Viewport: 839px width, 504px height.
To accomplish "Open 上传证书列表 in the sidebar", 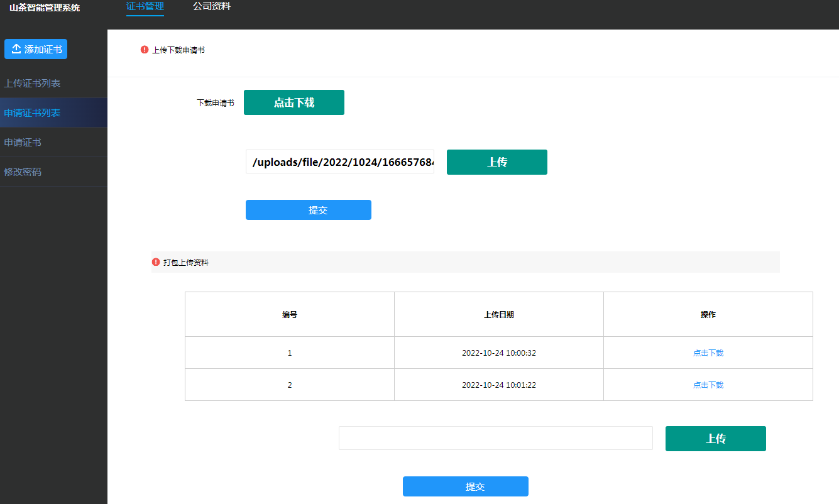I will point(32,84).
